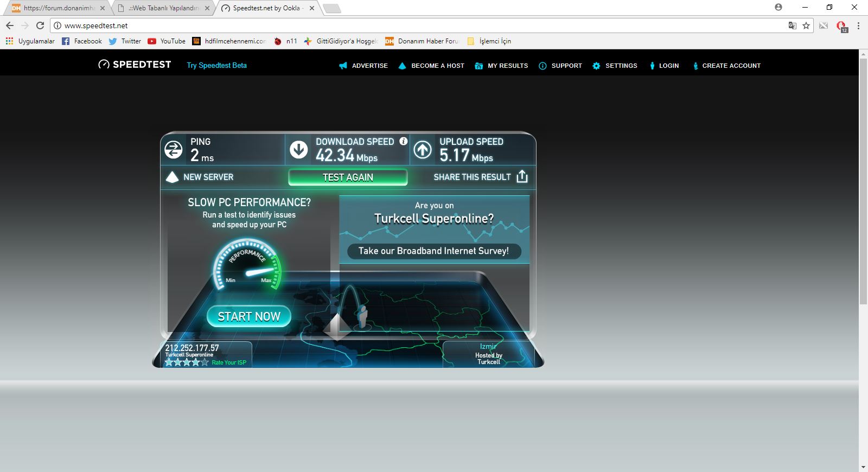This screenshot has height=472, width=868.
Task: Click the share upload icon
Action: click(522, 176)
